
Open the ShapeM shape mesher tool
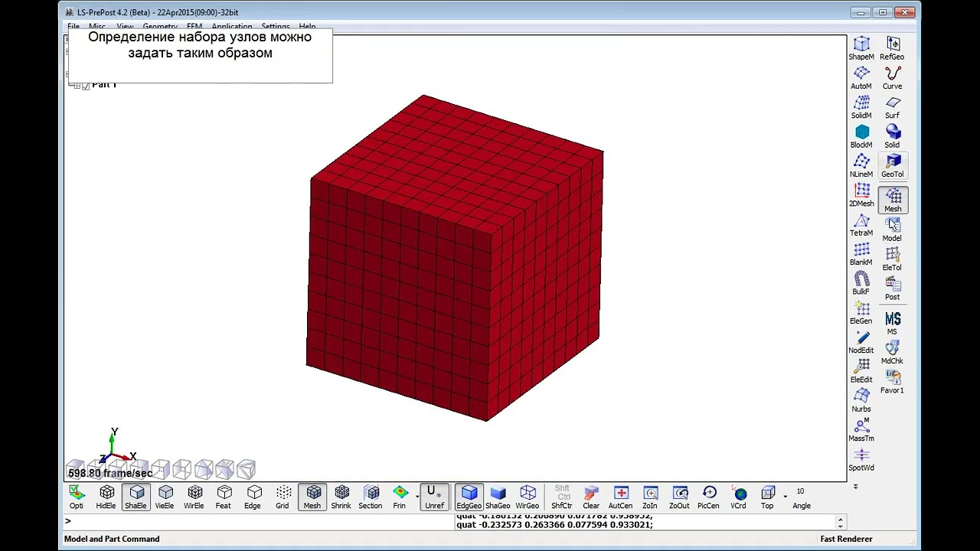coord(861,48)
